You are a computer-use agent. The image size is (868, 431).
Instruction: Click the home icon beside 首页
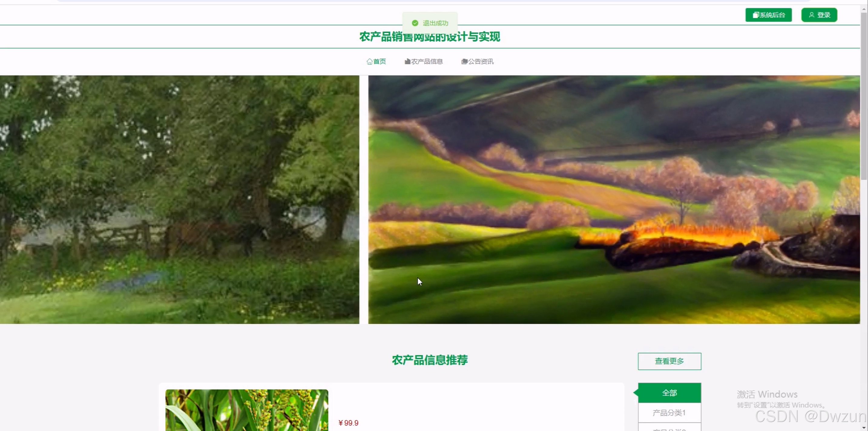coord(369,61)
